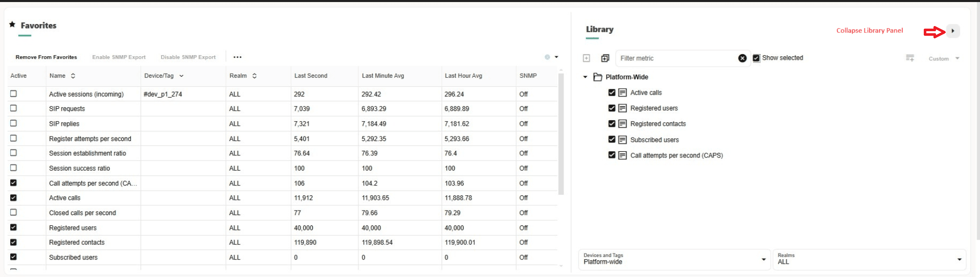Click Remove From Favorites button

pos(46,57)
